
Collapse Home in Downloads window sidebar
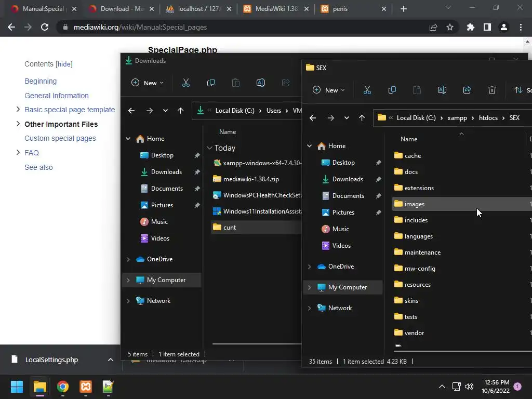128,138
